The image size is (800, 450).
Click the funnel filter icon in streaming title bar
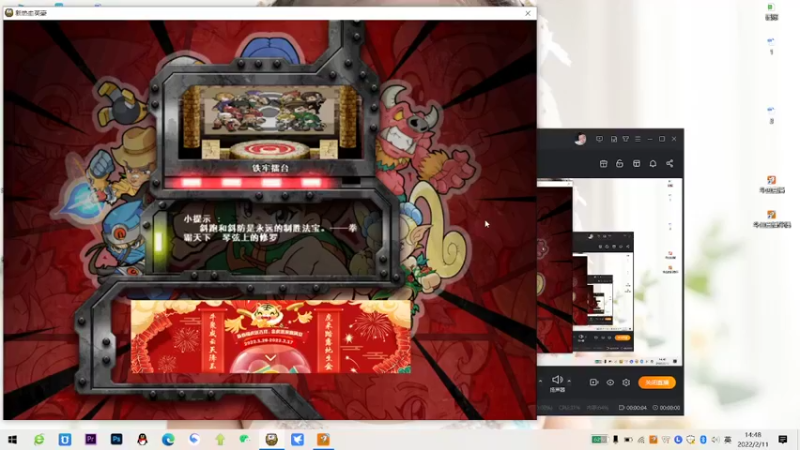626,139
